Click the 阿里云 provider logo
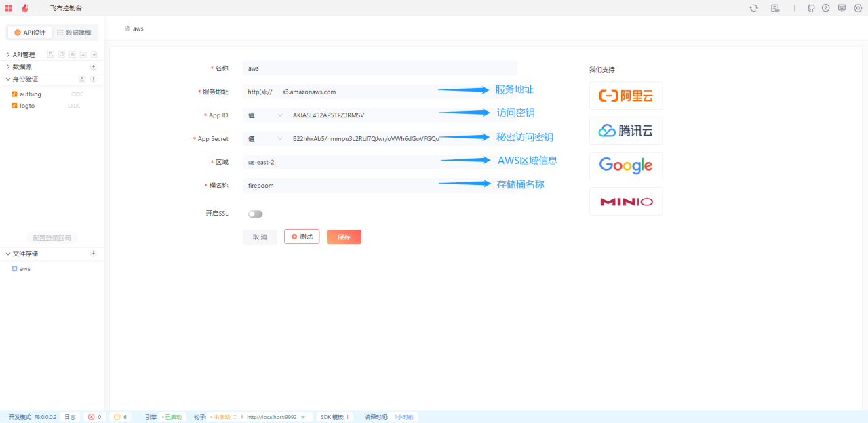 [626, 96]
